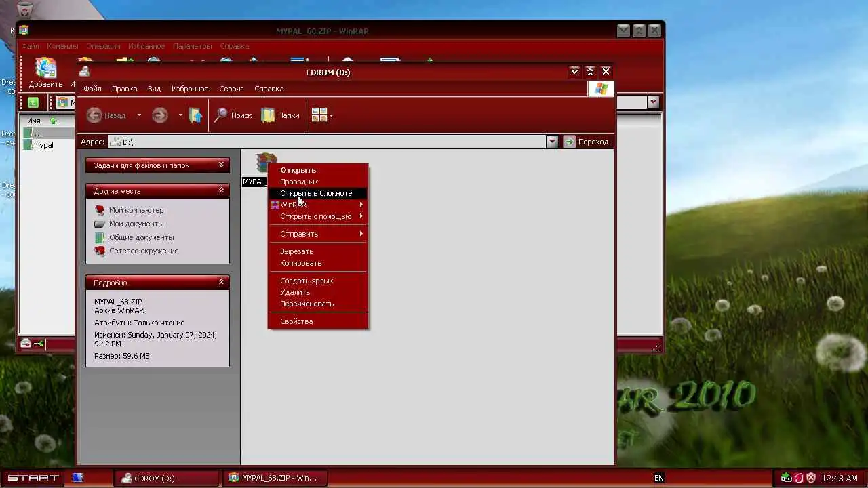868x488 pixels.
Task: Click the START button
Action: click(33, 478)
